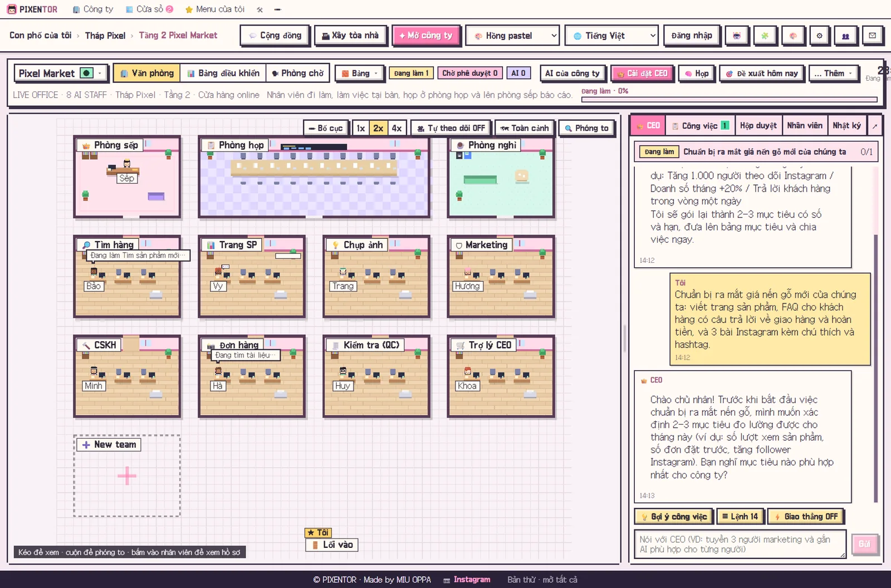Switch to Phòng chờ tab

pyautogui.click(x=297, y=73)
